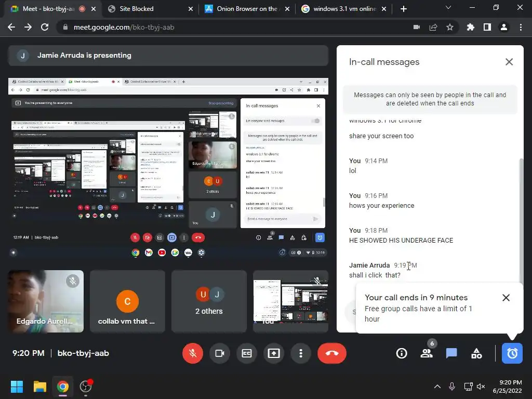Open File Explorer from the taskbar
The height and width of the screenshot is (399, 532).
pos(39,387)
